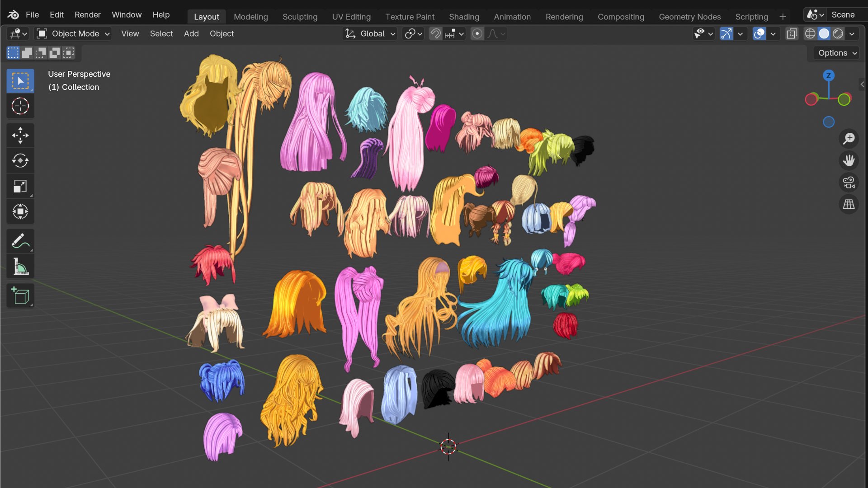Open the snapping options dropdown
The width and height of the screenshot is (868, 488).
click(454, 33)
